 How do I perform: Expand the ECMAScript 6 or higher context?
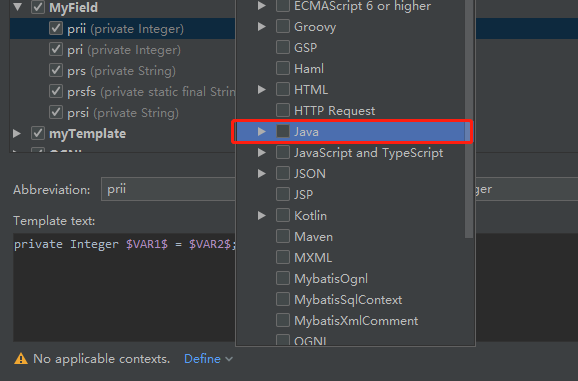(262, 6)
